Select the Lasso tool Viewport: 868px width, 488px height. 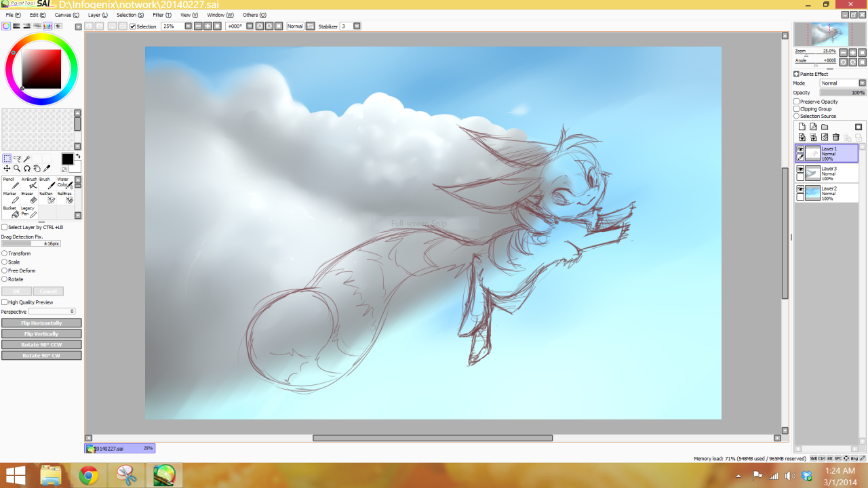tap(17, 159)
